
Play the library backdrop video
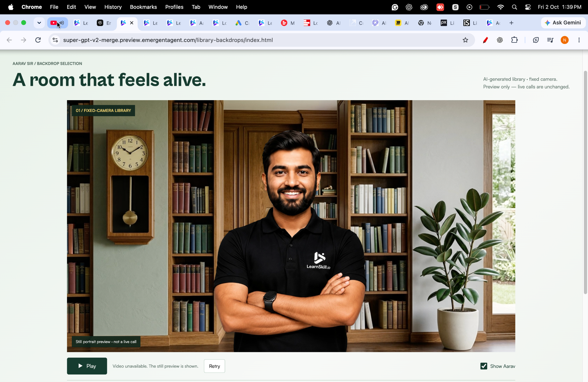[x=87, y=366]
